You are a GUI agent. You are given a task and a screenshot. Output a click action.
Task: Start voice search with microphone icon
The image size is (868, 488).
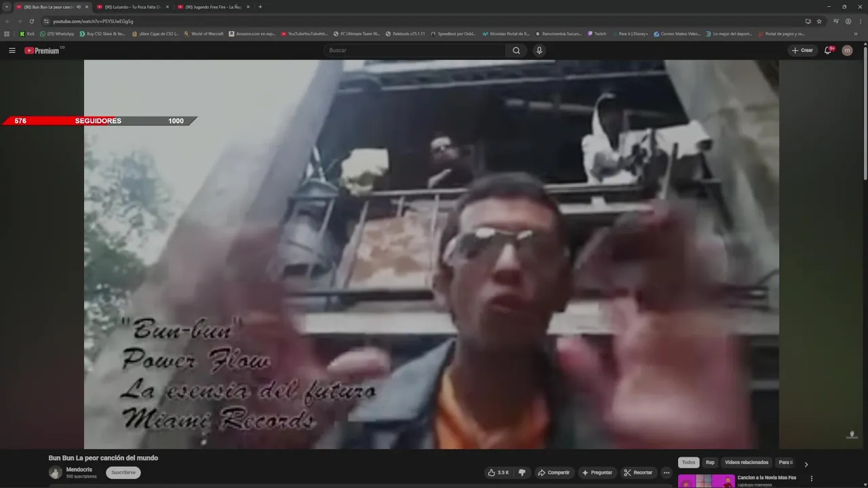click(x=539, y=50)
